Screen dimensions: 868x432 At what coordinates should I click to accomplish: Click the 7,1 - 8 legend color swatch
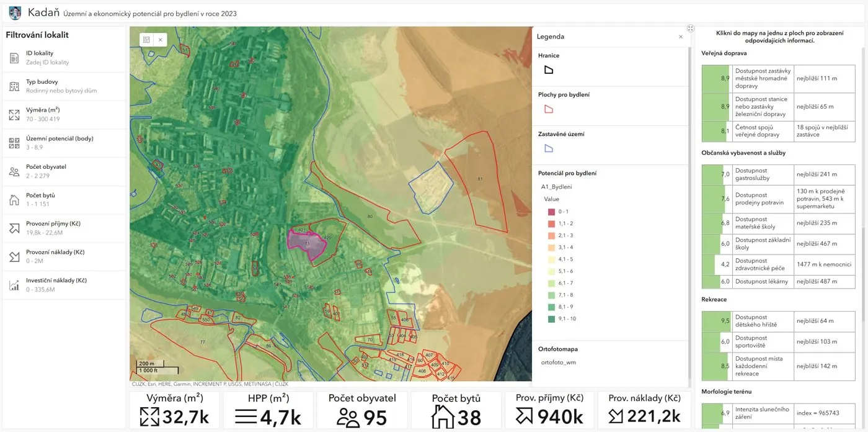click(x=551, y=295)
